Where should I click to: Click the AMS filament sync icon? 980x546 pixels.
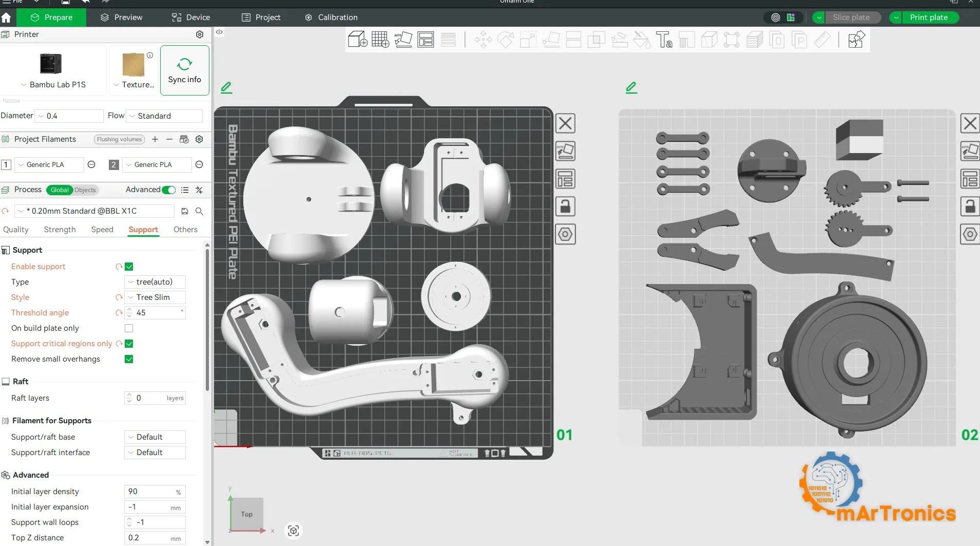tap(184, 139)
